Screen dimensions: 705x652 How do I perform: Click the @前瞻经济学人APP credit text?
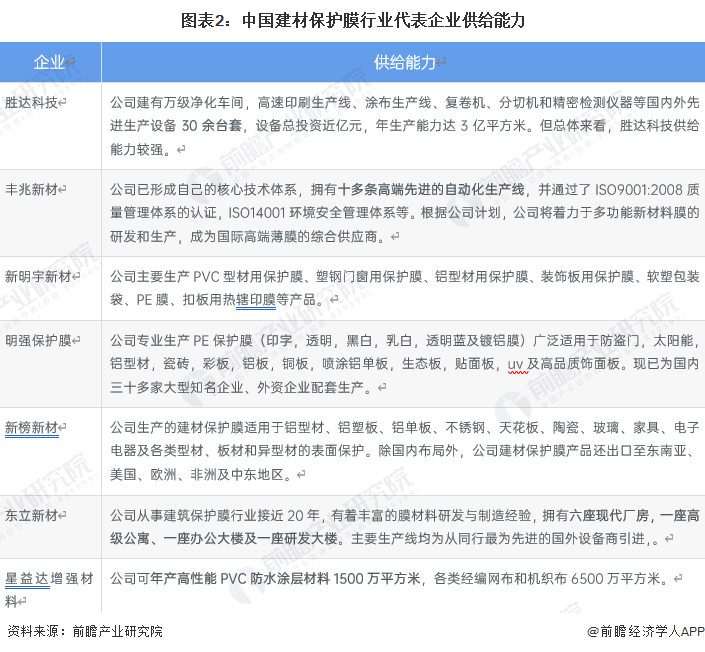(646, 631)
